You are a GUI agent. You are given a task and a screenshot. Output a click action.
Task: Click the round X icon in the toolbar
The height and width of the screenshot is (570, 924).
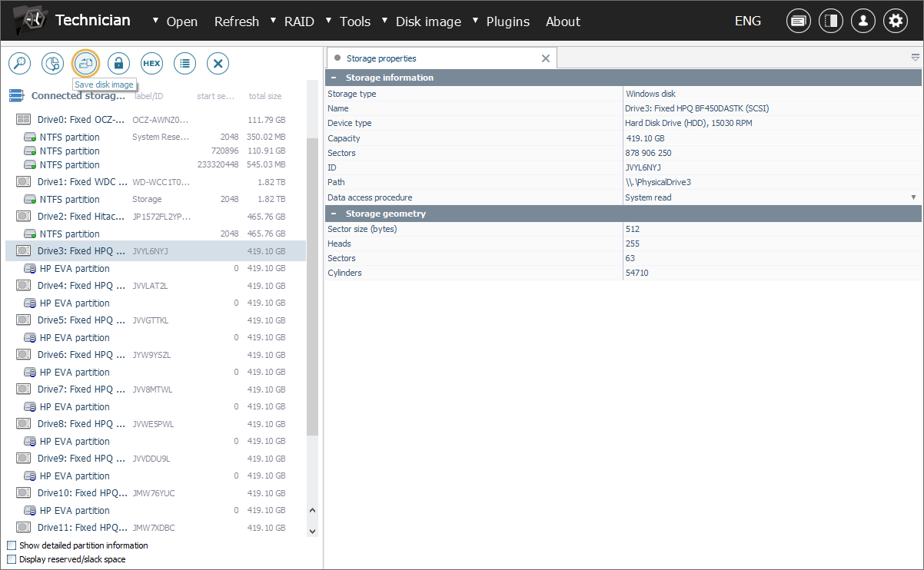[x=218, y=63]
